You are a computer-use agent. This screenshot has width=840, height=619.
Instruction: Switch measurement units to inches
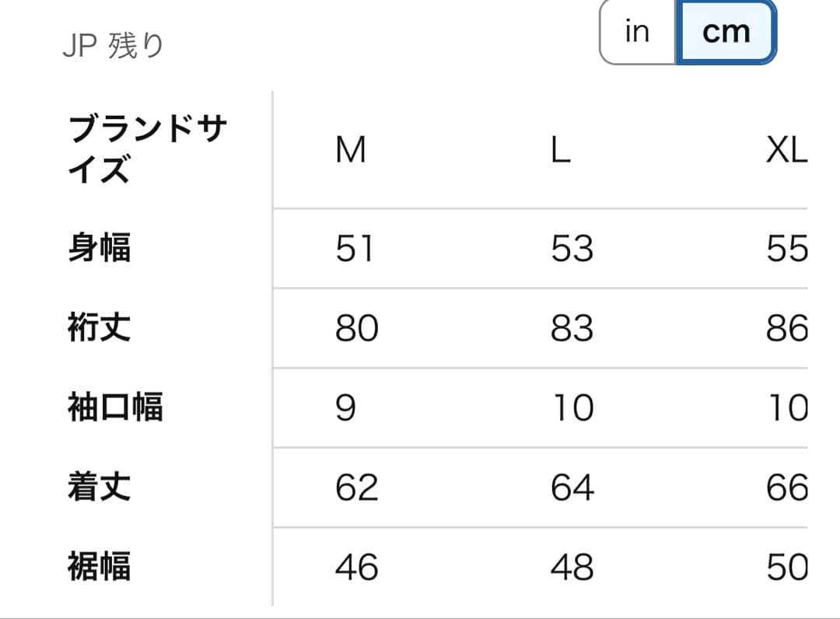636,31
